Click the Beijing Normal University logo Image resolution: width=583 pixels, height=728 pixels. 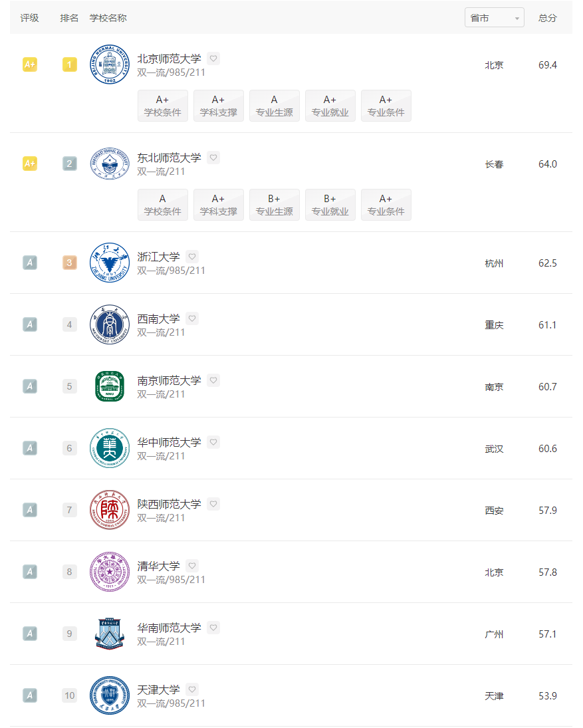pos(110,64)
